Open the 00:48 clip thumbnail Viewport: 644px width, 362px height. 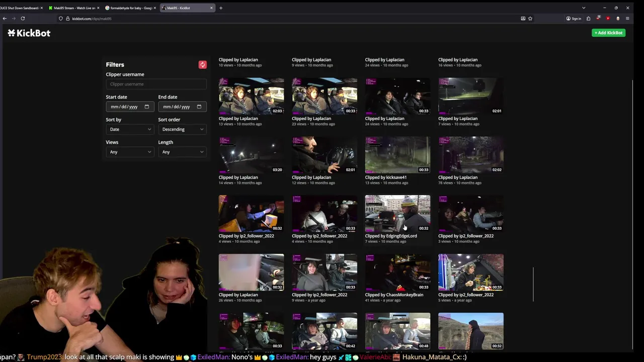pos(397,331)
